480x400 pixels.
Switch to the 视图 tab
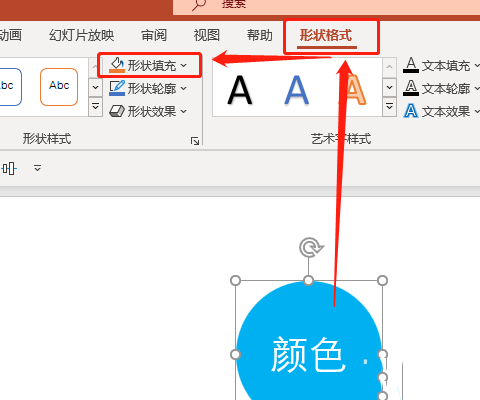point(207,35)
